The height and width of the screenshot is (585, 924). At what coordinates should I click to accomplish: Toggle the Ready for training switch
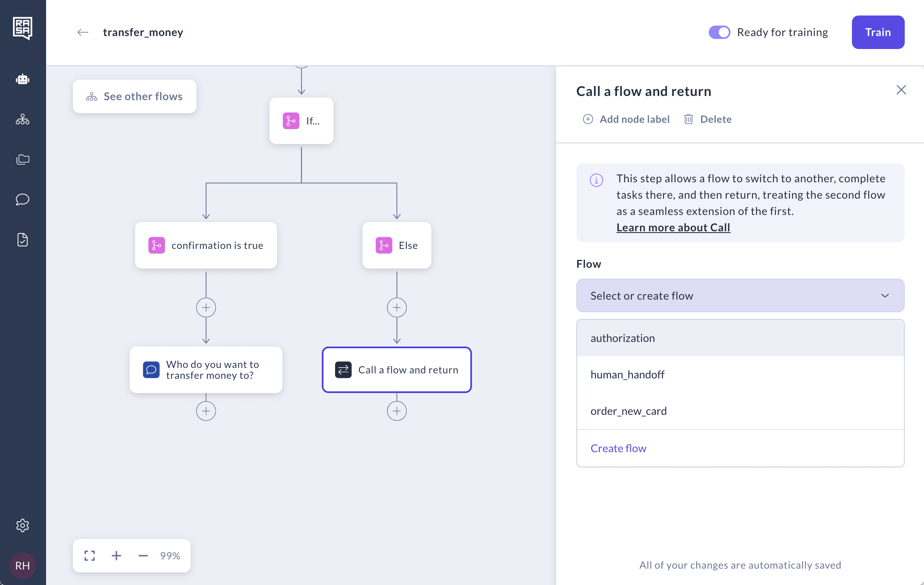pos(719,32)
